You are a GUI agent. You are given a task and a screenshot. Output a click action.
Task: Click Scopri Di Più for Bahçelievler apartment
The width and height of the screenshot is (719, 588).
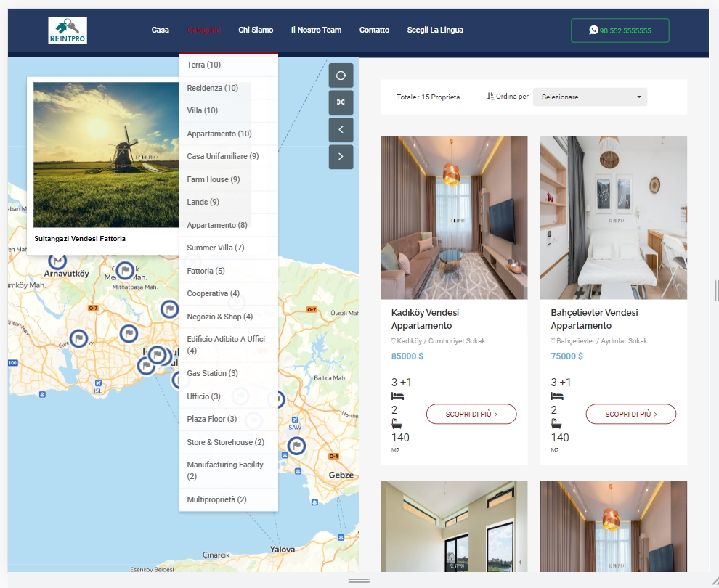[631, 414]
